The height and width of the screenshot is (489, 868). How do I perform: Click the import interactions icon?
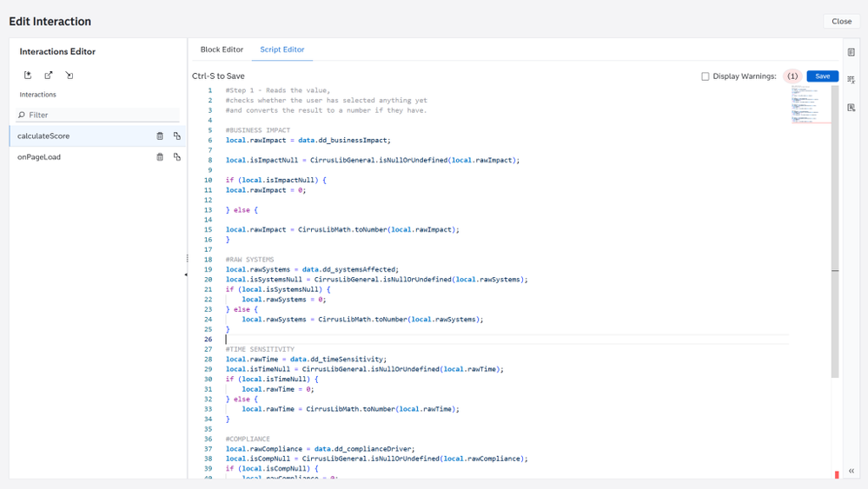coord(70,76)
